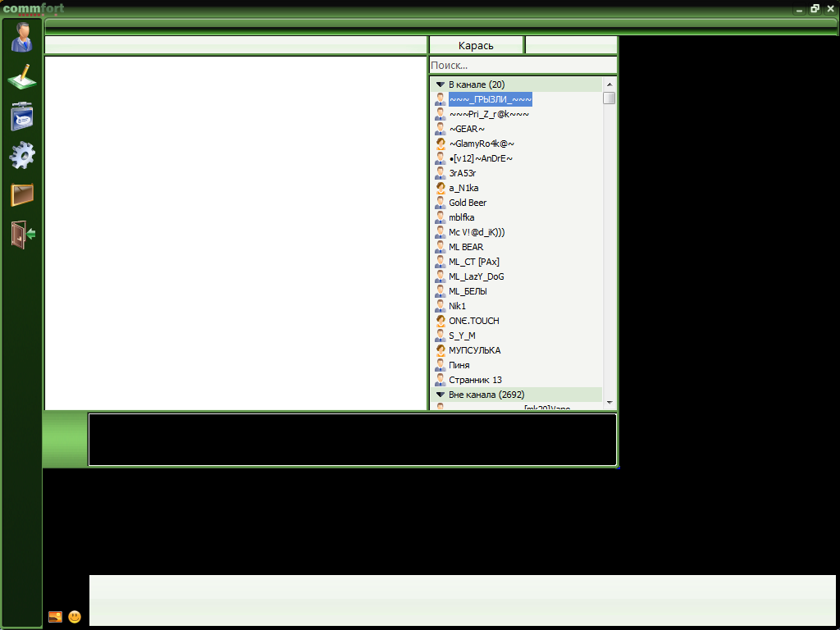The width and height of the screenshot is (840, 630).
Task: Select user "ML_LazY_DoG"
Action: (x=476, y=276)
